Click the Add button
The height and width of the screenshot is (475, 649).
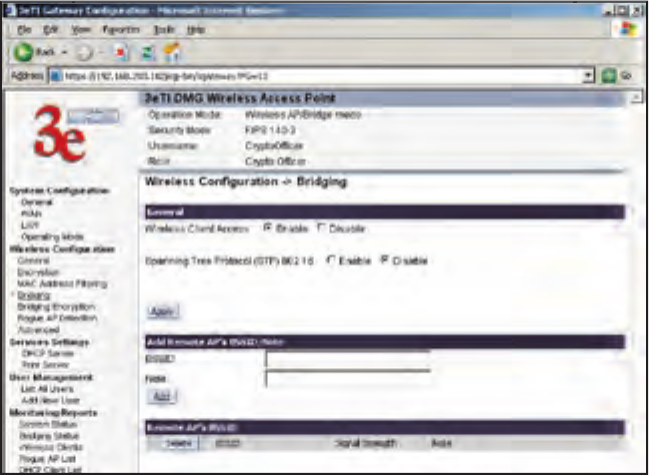click(162, 396)
